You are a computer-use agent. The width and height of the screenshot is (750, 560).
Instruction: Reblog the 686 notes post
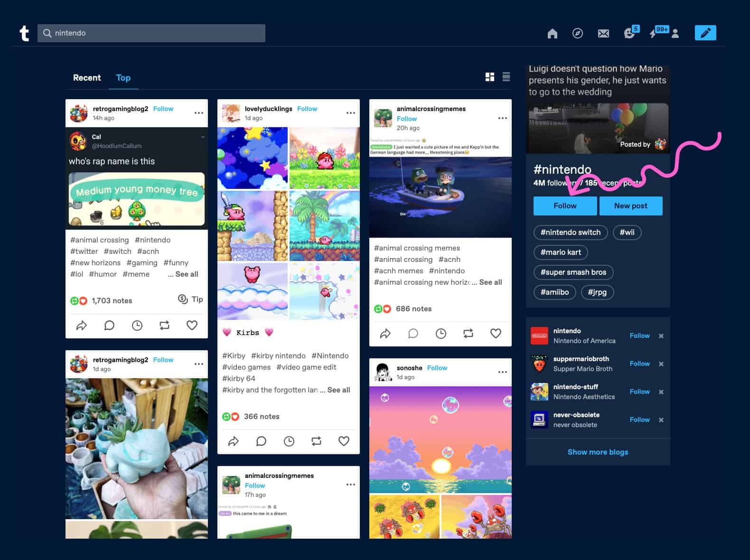click(468, 334)
